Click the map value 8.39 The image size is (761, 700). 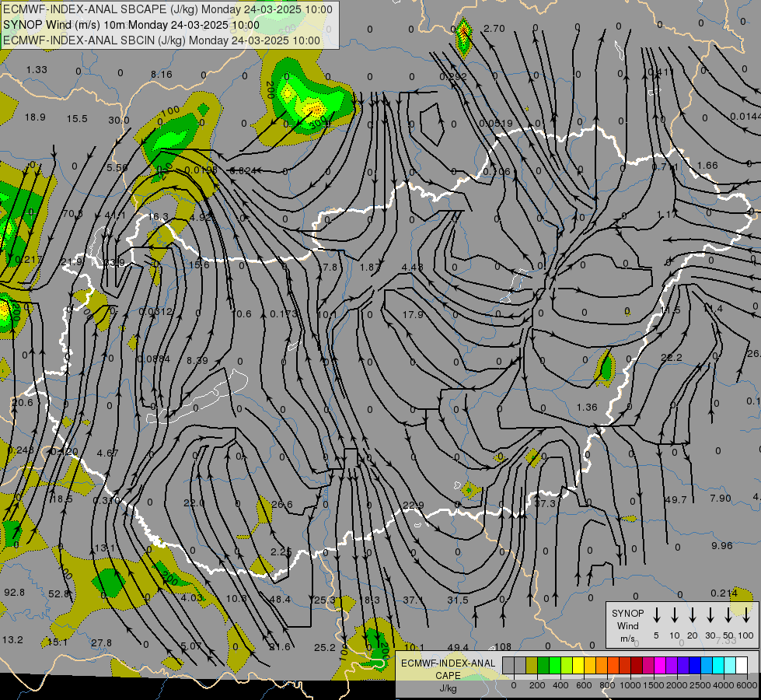tap(197, 360)
